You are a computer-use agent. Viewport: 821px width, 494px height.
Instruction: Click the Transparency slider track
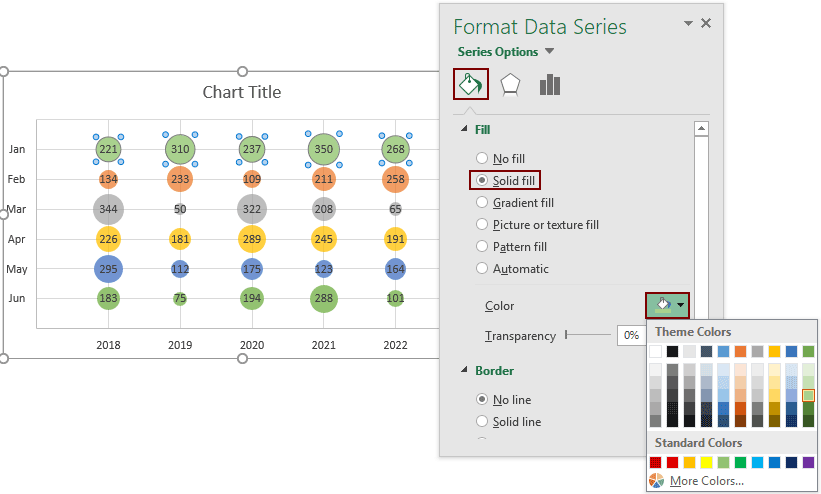coord(588,335)
